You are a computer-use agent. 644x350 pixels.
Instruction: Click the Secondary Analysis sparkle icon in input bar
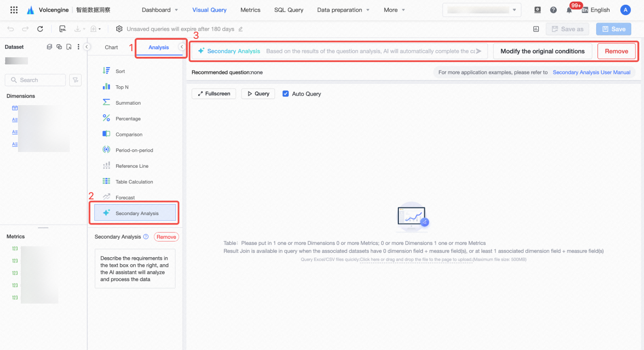pyautogui.click(x=201, y=51)
